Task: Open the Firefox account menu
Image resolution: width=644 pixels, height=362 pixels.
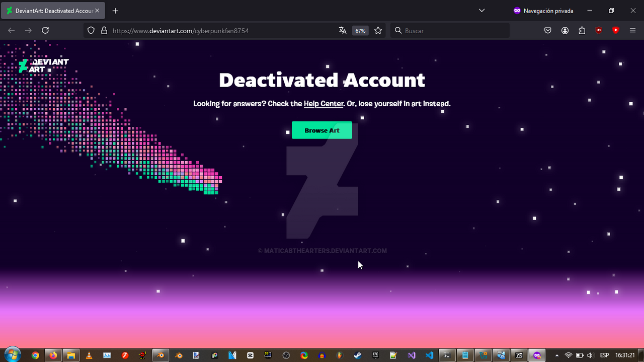Action: [x=565, y=31]
